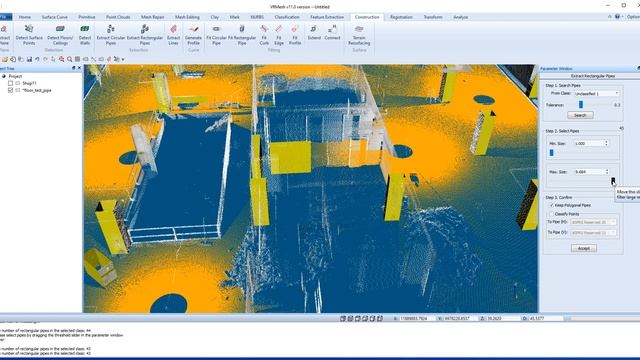Open Detect Surface Points tool
The image size is (640, 360).
click(29, 35)
